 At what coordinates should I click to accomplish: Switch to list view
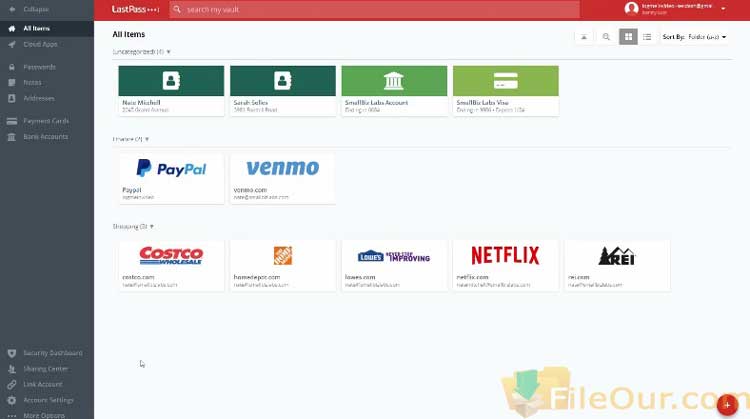647,37
